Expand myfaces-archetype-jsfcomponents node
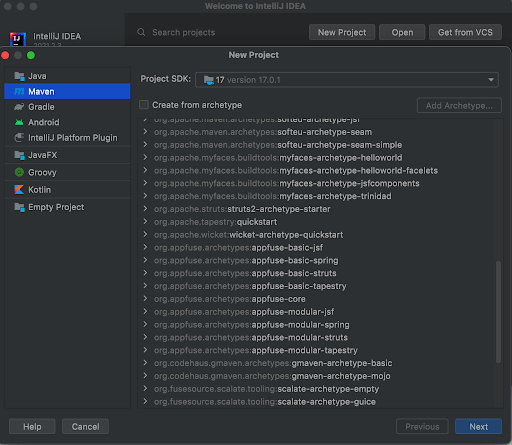This screenshot has height=445, width=512. [145, 183]
